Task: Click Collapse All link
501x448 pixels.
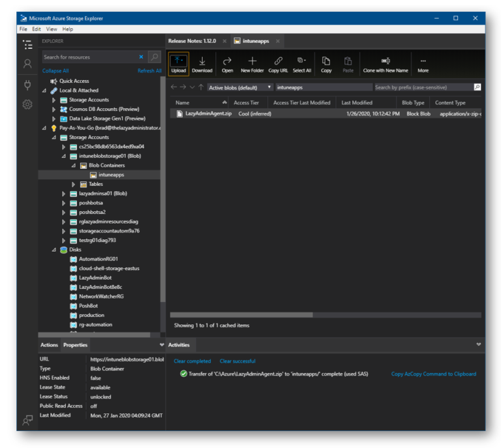Action: coord(55,71)
